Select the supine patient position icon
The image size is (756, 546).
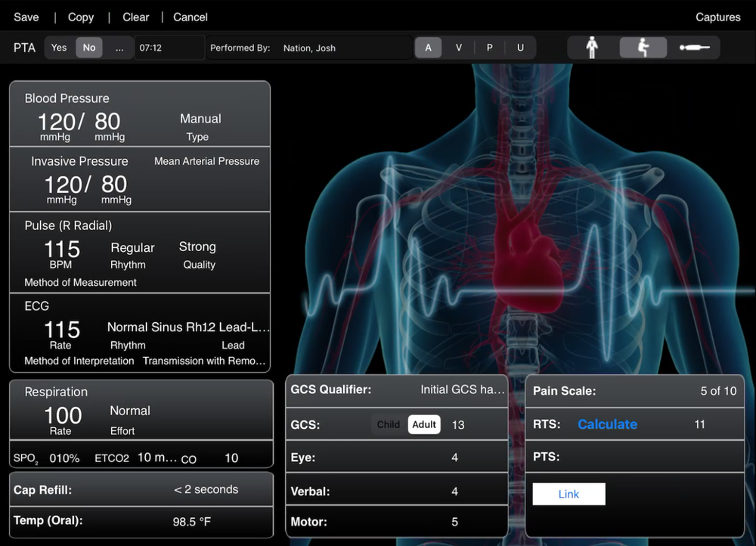click(x=696, y=47)
